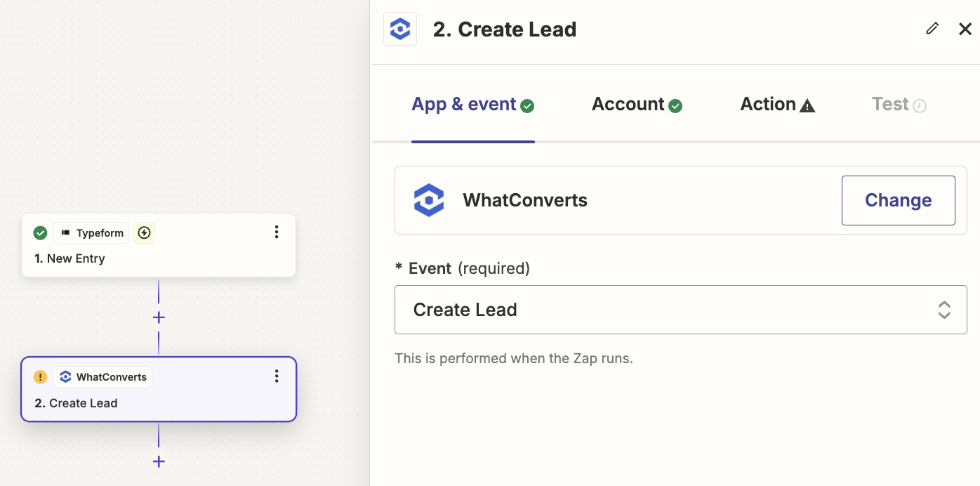Open the three-dot menu on Typeform step
Viewport: 980px width, 486px height.
tap(277, 232)
